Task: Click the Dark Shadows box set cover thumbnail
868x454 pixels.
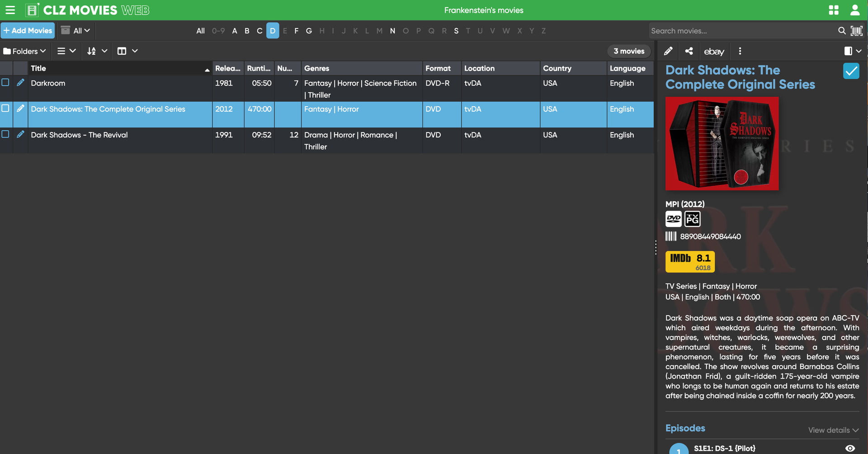Action: (x=722, y=143)
